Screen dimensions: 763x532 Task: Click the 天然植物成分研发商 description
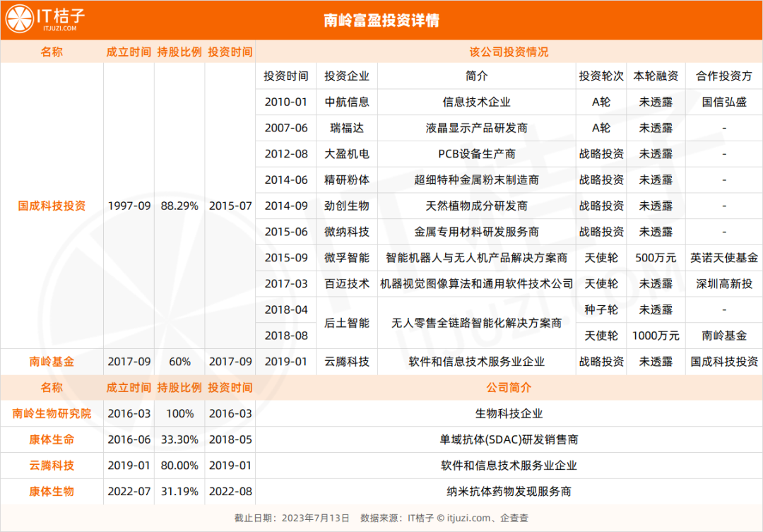pos(476,206)
